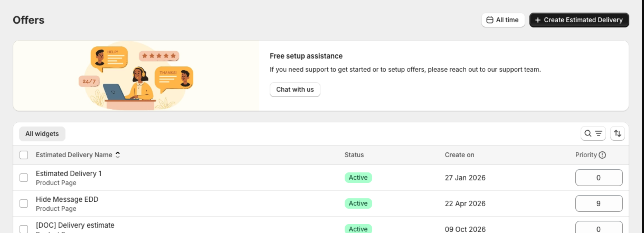Click the Create on column header

(460, 155)
